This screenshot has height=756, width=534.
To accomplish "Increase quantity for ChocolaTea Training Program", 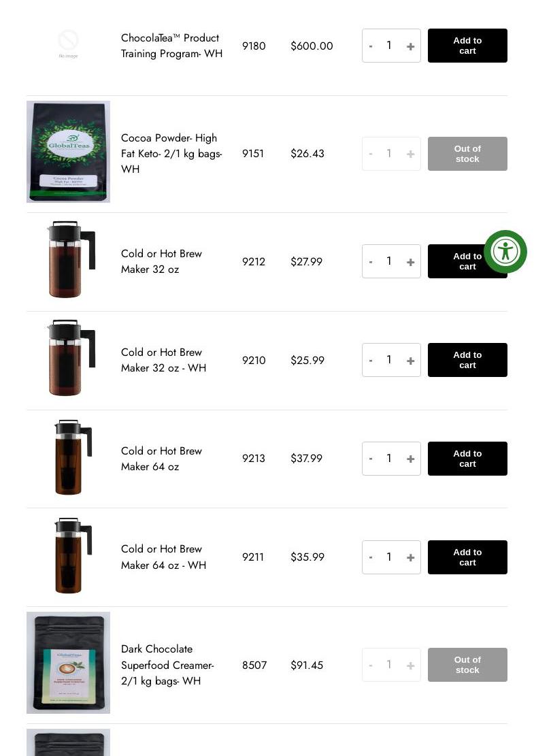I will [410, 46].
